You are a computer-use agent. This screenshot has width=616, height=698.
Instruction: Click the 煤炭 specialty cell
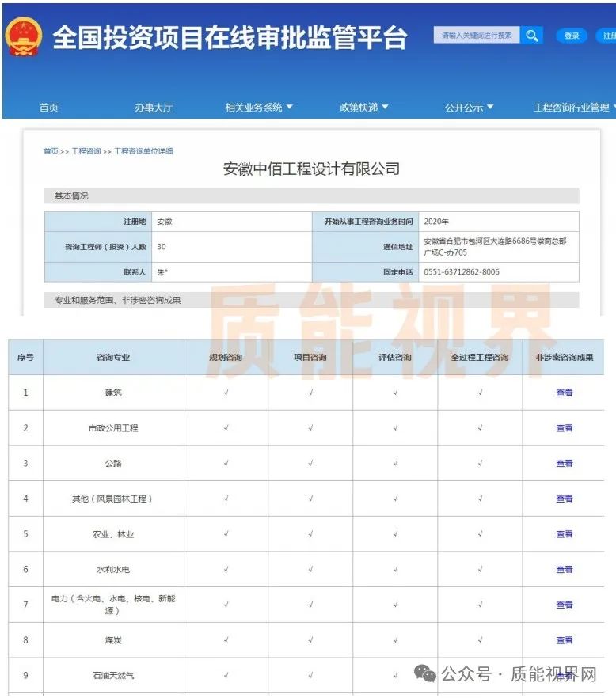pyautogui.click(x=113, y=640)
